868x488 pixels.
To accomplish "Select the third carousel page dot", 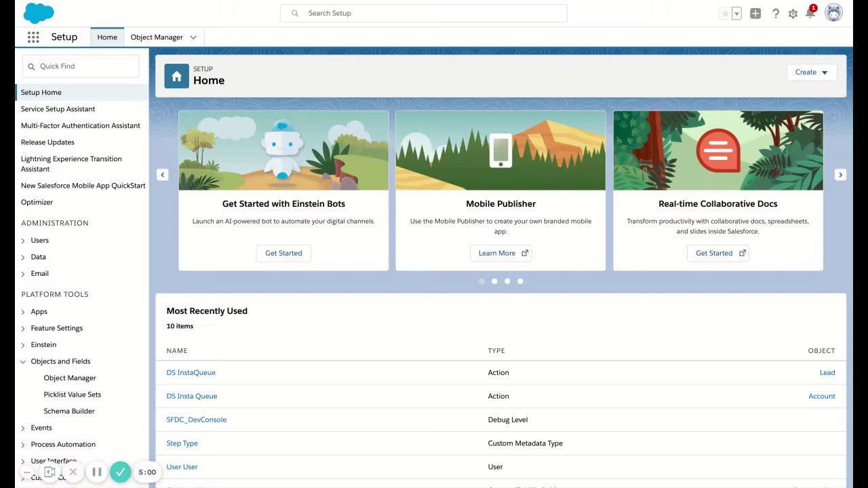I will tap(507, 281).
